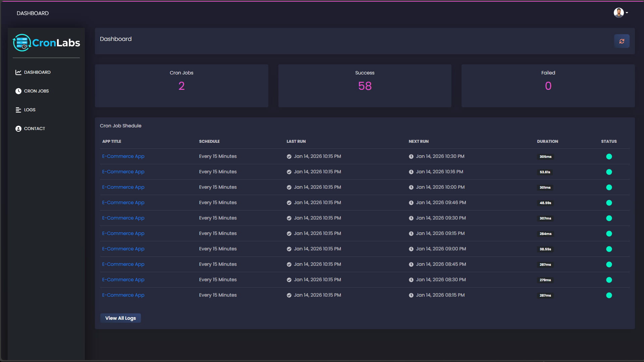Click the Contact person icon in sidebar
Viewport: 644px width, 362px height.
click(x=18, y=129)
